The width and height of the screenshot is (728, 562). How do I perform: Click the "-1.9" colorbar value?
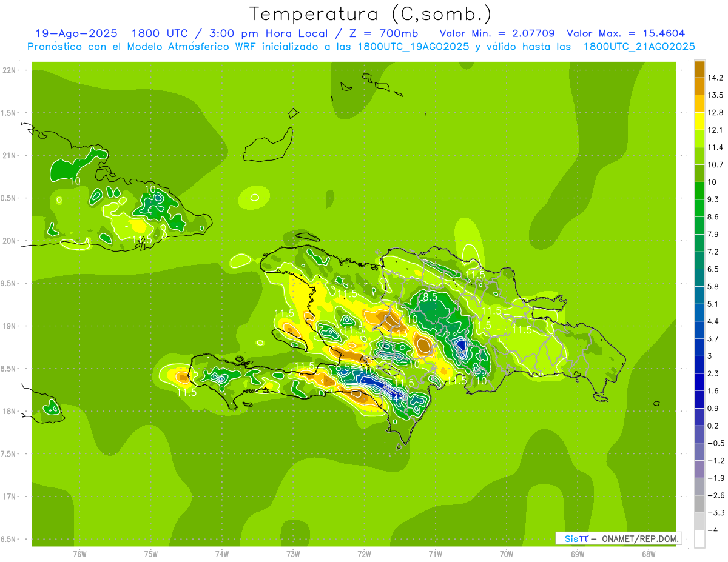pyautogui.click(x=715, y=478)
